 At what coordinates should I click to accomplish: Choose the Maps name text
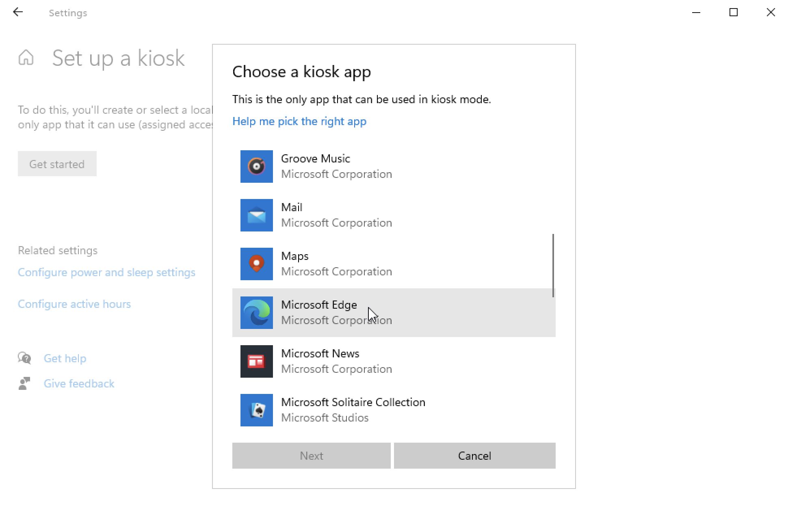coord(294,256)
